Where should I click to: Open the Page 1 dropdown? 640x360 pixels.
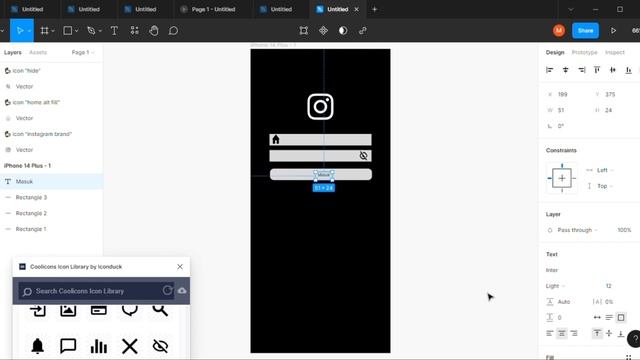pyautogui.click(x=83, y=53)
